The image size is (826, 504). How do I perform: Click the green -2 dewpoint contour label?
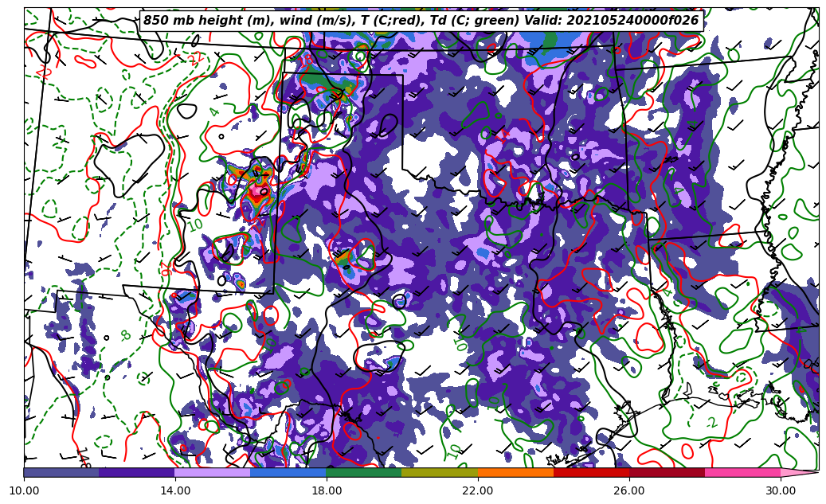pyautogui.click(x=711, y=423)
